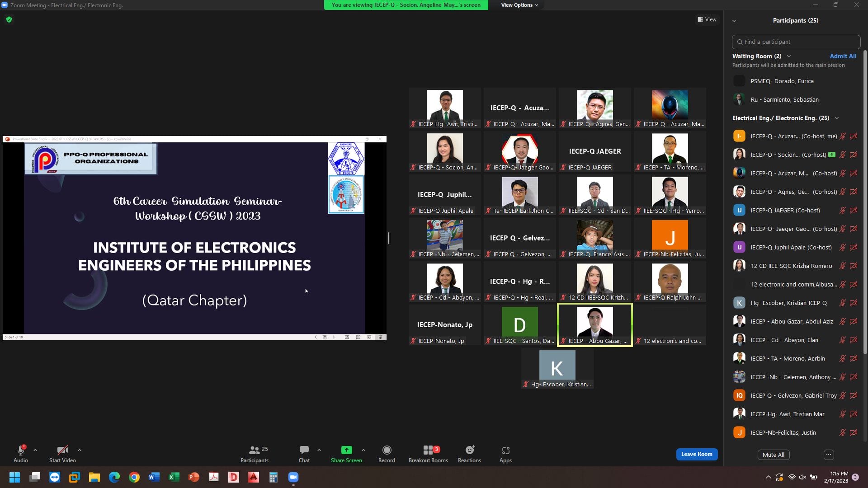Toggle video icon for Felicitas, Justin row

[854, 432]
